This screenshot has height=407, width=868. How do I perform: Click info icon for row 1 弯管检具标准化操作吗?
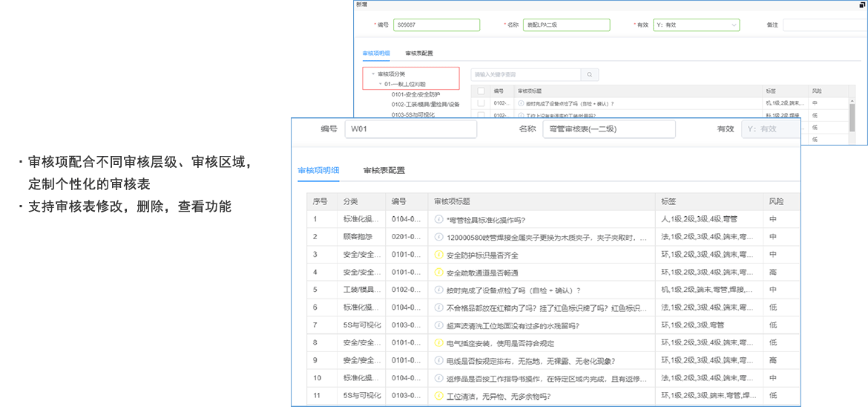[438, 219]
